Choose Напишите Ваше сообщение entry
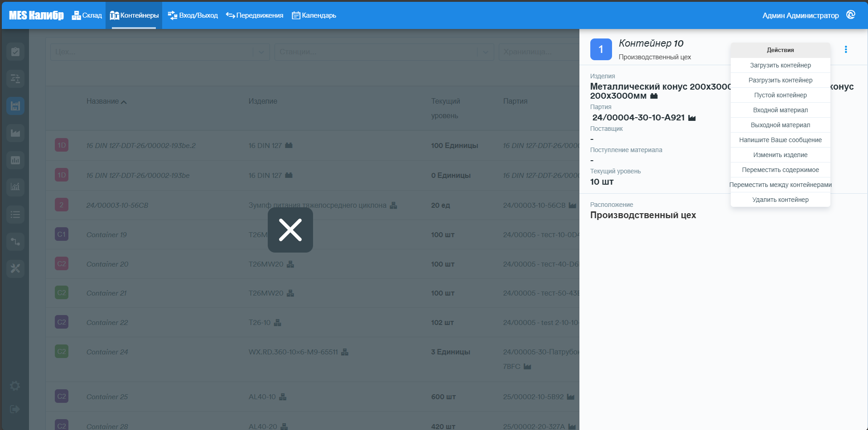Image resolution: width=868 pixels, height=430 pixels. click(x=781, y=140)
